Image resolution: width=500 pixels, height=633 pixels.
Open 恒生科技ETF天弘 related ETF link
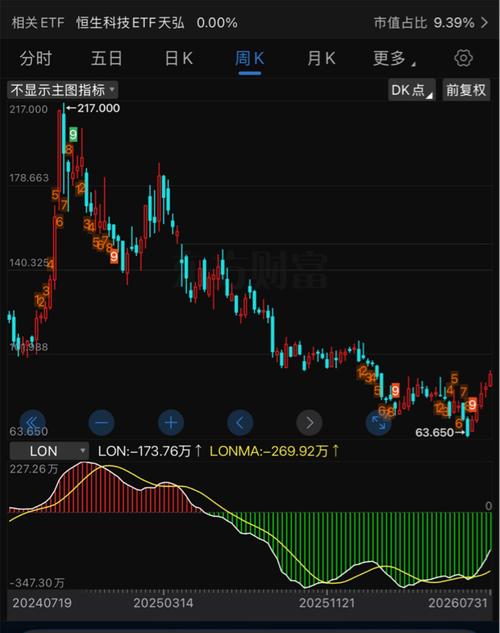[130, 23]
